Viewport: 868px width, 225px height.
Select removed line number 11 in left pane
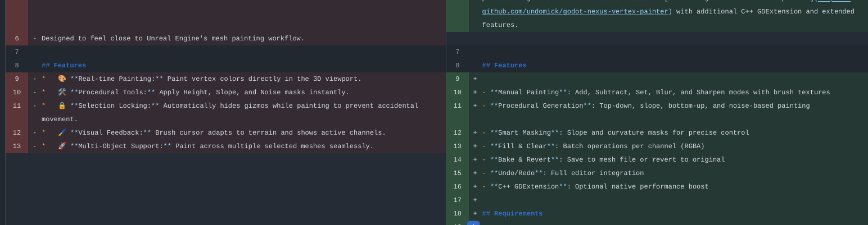click(17, 106)
